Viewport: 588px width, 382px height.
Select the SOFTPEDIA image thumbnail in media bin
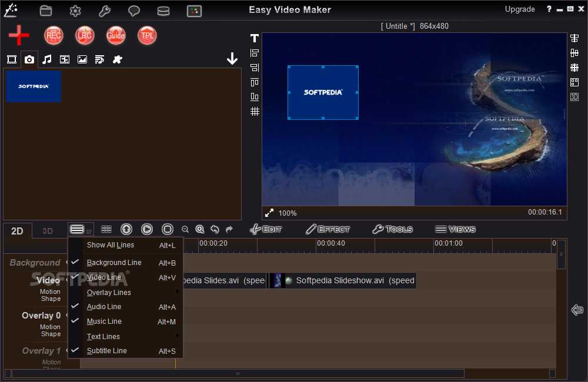click(34, 86)
